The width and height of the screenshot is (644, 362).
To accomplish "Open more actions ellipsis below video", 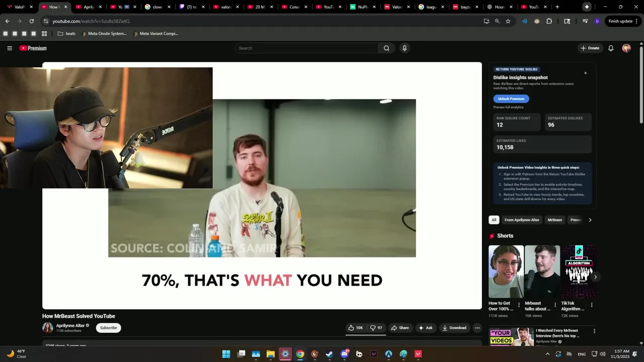I will coord(477,328).
